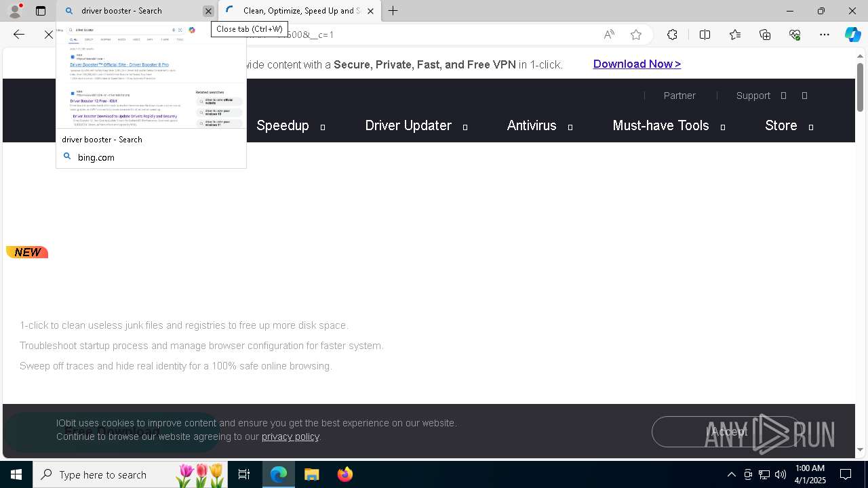Expand the Antivirus dropdown arrow
This screenshot has width=868, height=488.
pos(570,127)
